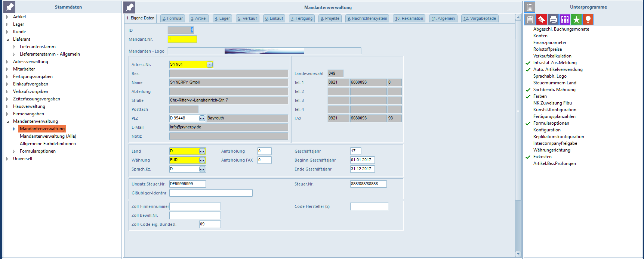Click the green star favorites icon
Viewport: 644px width, 259px height.
[x=576, y=19]
